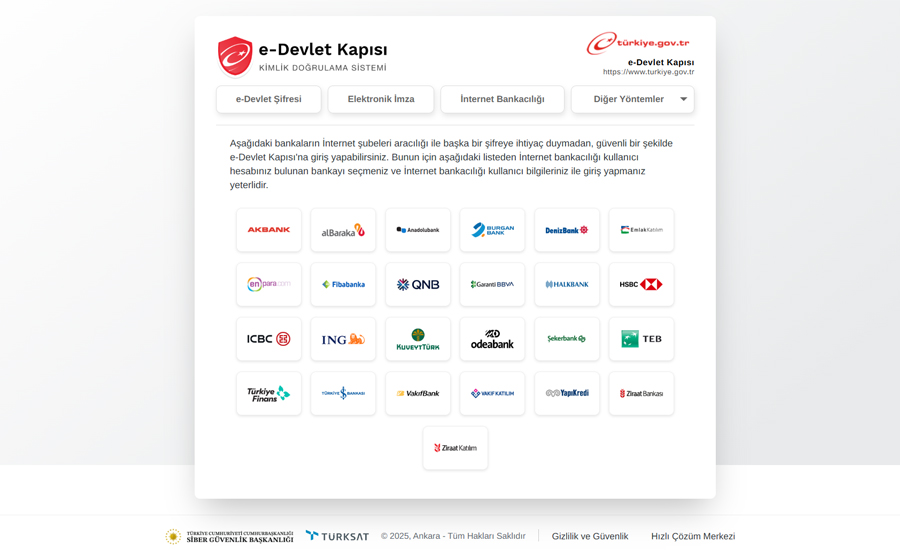The height and width of the screenshot is (550, 900).
Task: Click the Ziraat Katılım logo tile
Action: coord(455,448)
